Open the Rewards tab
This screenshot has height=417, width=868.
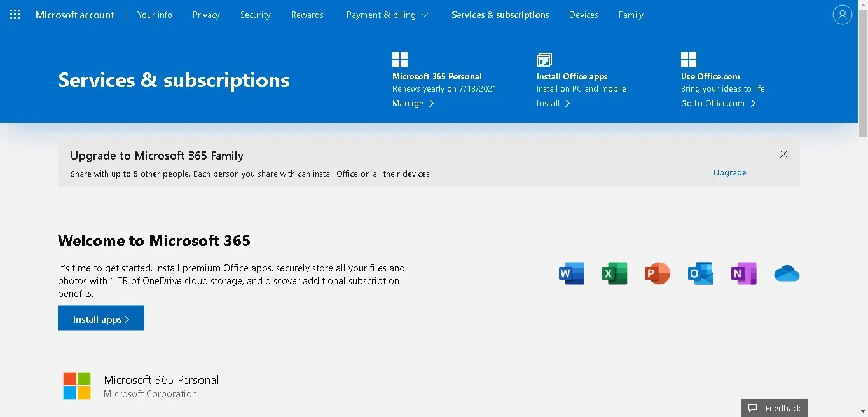coord(307,15)
